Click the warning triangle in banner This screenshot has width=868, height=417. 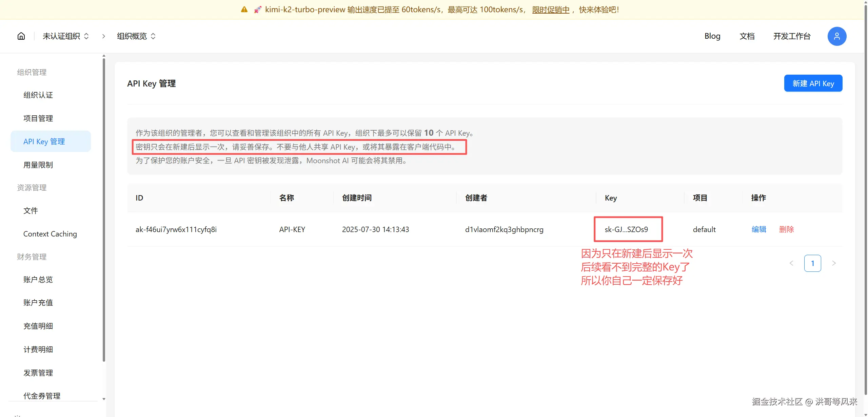[244, 10]
